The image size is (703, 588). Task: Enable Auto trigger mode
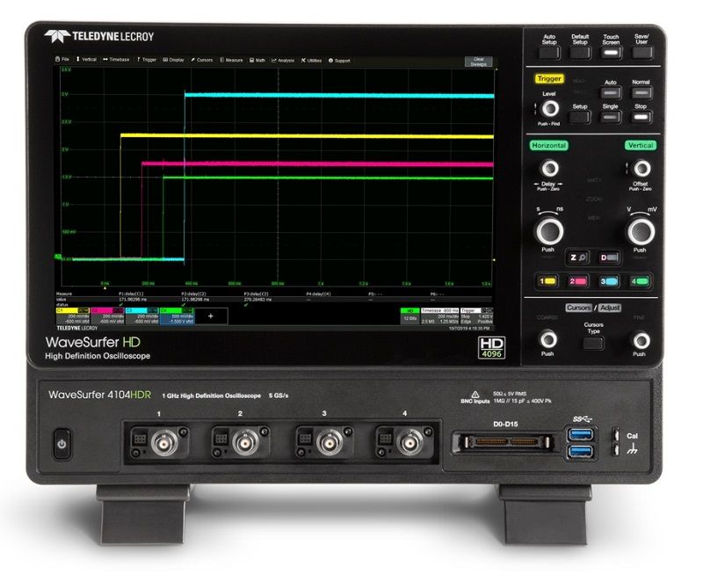click(611, 91)
